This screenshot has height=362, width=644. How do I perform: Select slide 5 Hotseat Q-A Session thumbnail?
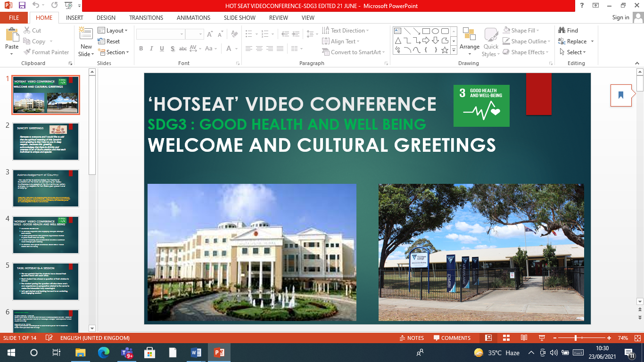pos(46,281)
